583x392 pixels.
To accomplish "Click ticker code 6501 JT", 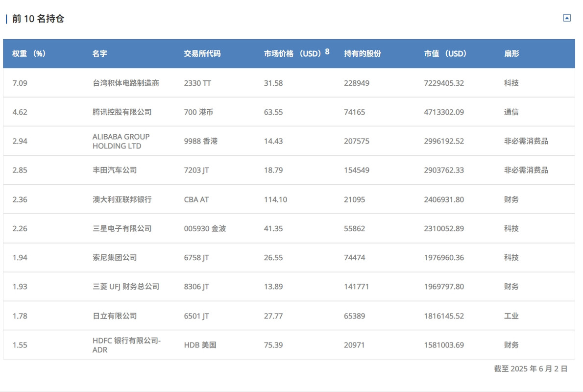I will point(196,316).
